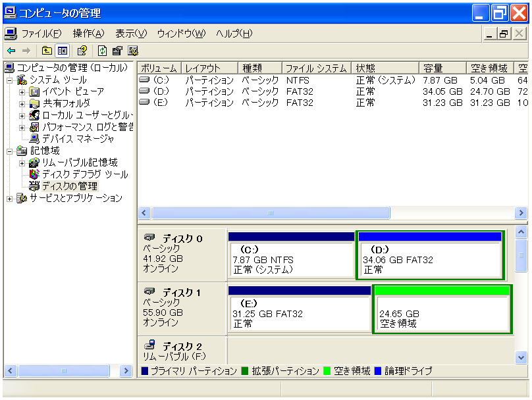Sort by the 種類 column header

click(x=260, y=68)
